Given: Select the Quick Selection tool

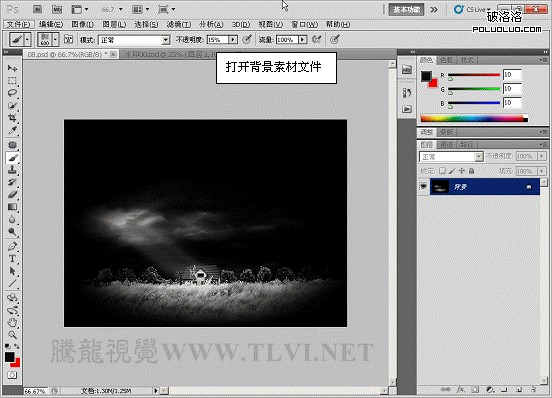Looking at the screenshot, I should point(12,106).
